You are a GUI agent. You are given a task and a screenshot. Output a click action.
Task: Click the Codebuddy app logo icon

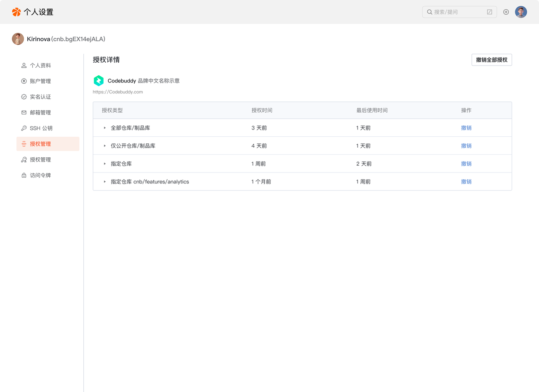[99, 81]
